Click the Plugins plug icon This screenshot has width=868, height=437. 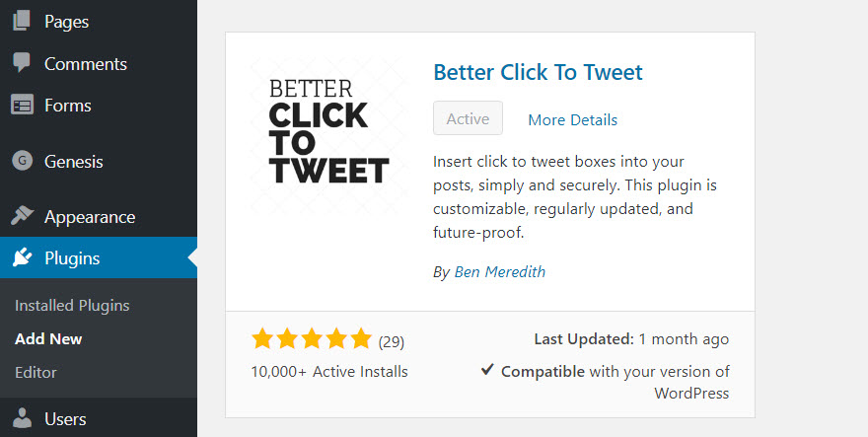click(22, 258)
